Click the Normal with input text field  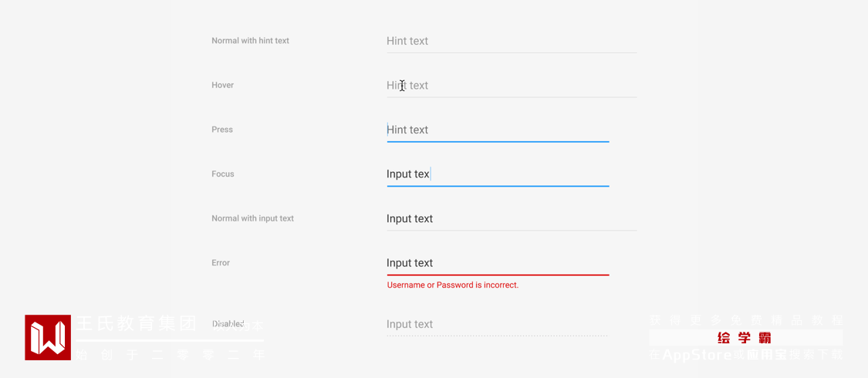point(511,219)
